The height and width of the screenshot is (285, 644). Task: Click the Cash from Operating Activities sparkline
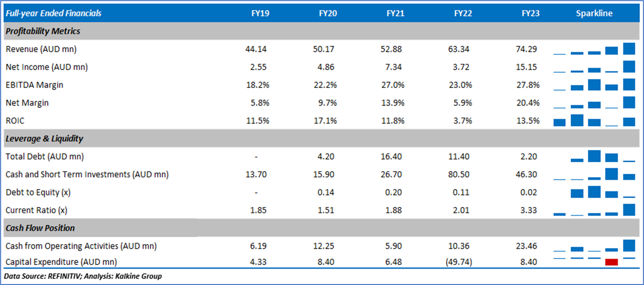[594, 246]
